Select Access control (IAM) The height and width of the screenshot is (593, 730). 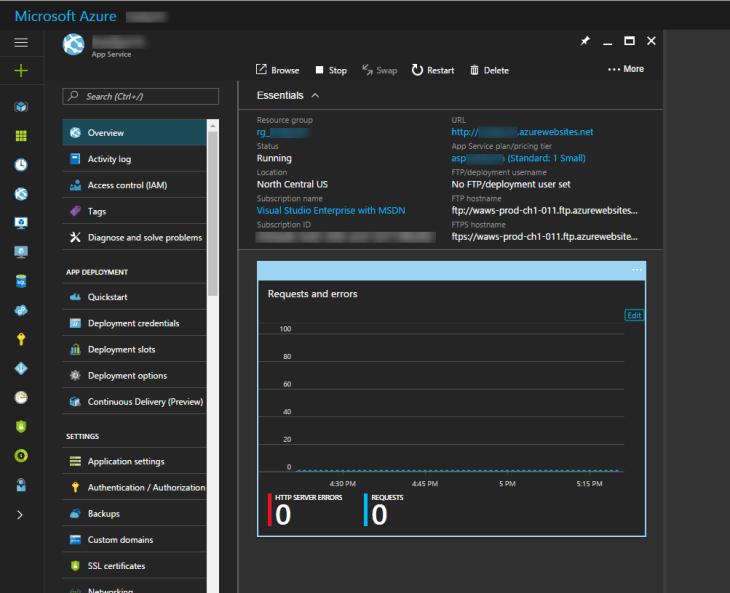click(x=127, y=185)
